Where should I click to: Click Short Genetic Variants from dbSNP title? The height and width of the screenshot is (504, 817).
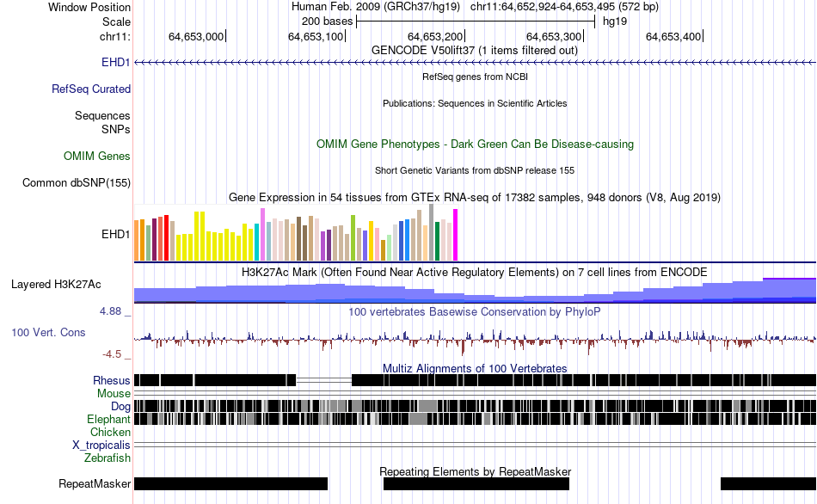(x=475, y=170)
